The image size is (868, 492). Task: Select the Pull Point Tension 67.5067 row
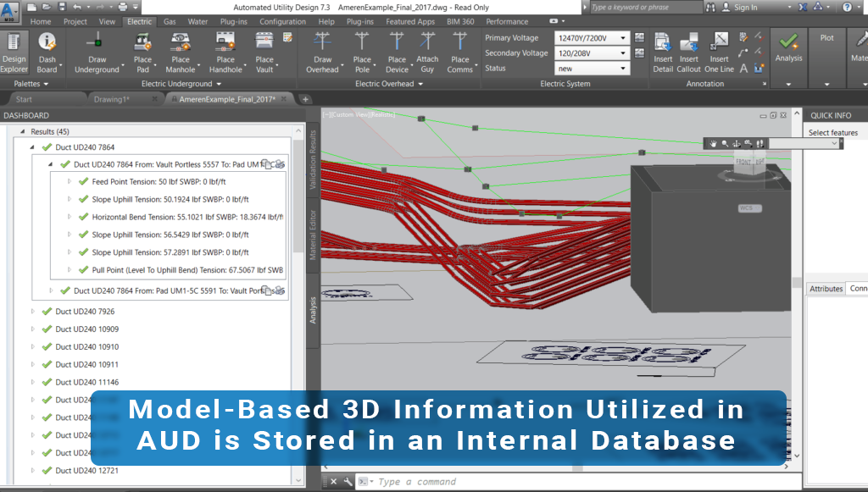click(187, 270)
